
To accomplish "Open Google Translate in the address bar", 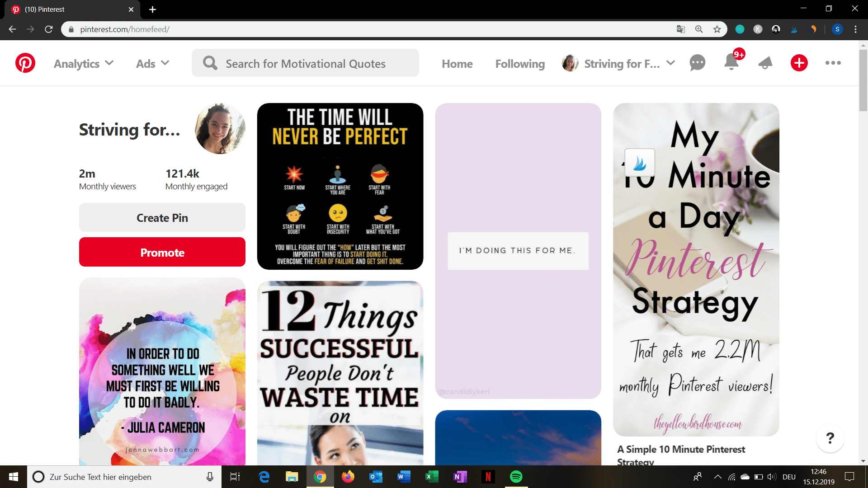I will 679,29.
